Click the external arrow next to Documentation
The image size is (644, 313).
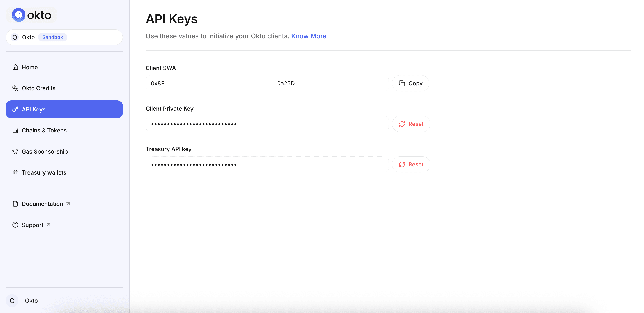pos(68,204)
